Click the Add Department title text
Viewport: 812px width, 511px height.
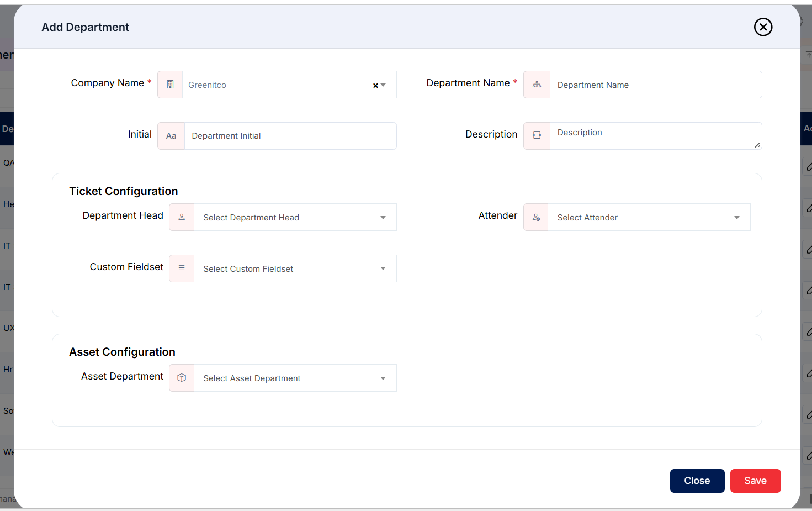pyautogui.click(x=85, y=27)
